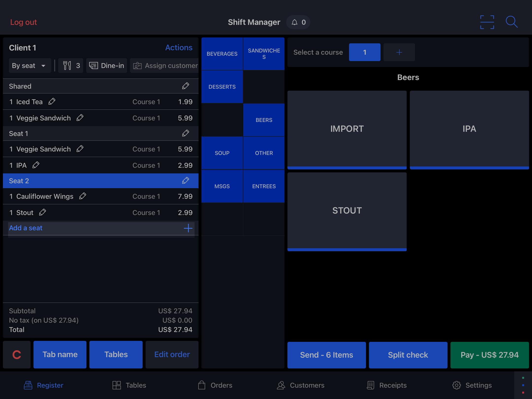Change guest count fork-knife button
Screen dimensions: 532x399
[71, 66]
